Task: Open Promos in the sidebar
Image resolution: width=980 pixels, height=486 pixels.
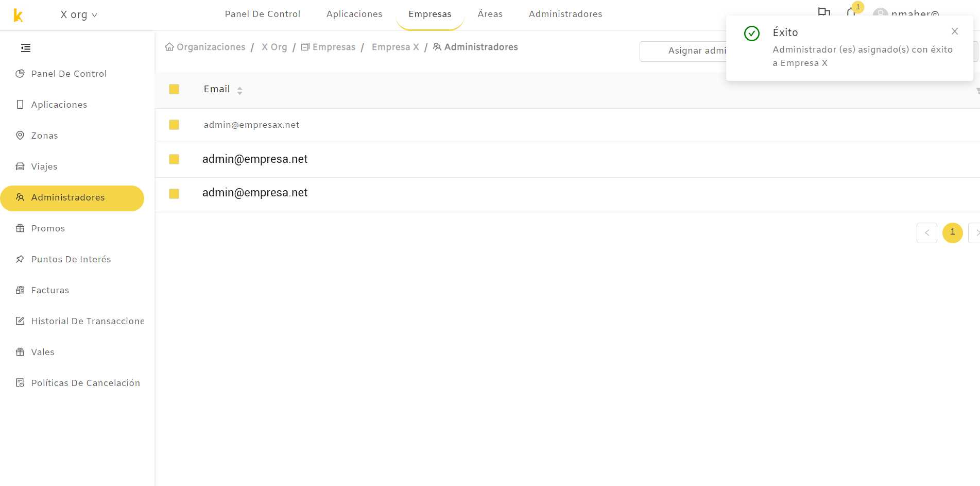Action: [x=48, y=228]
